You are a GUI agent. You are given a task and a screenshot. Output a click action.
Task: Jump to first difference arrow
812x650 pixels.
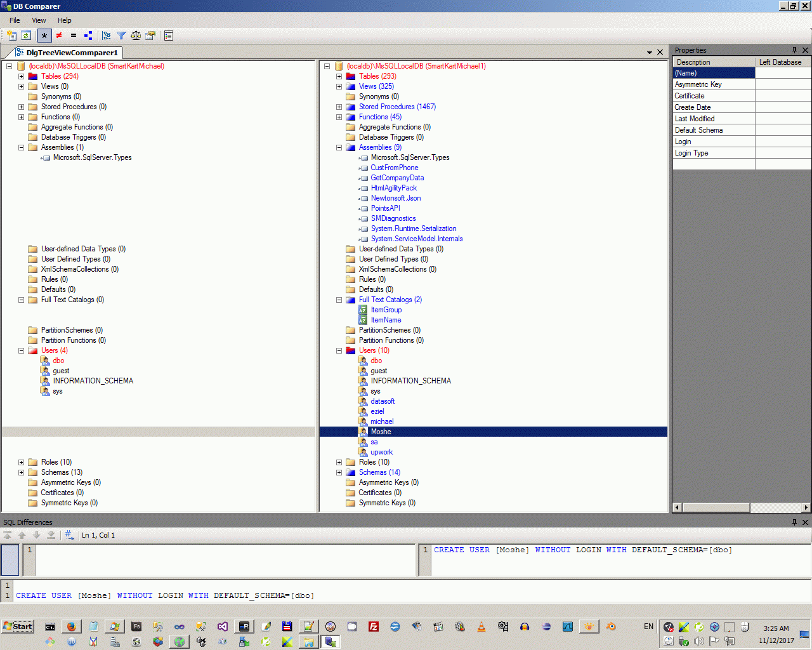coord(8,535)
